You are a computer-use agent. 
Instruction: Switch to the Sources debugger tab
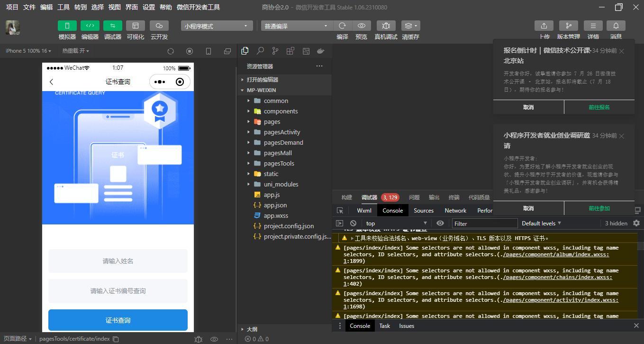tap(424, 210)
